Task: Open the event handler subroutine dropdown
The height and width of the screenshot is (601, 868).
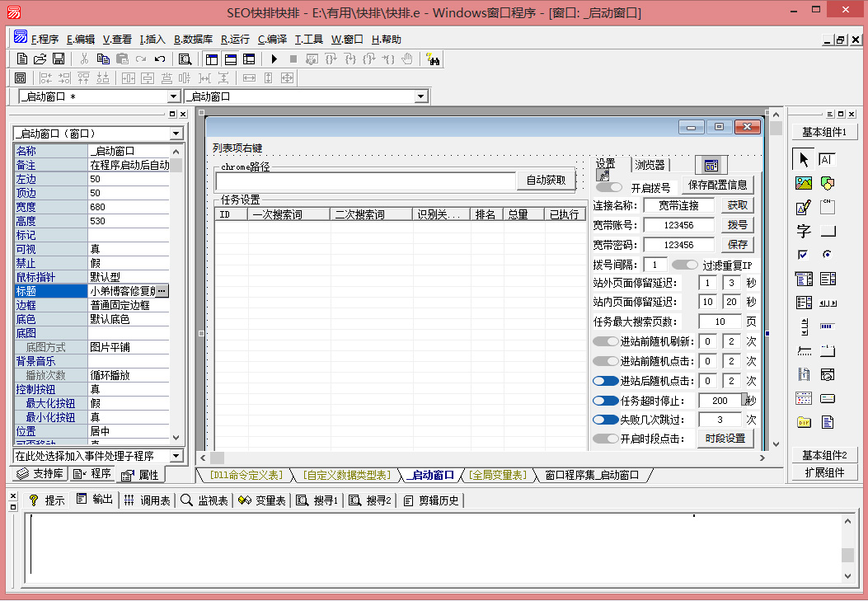Action: click(176, 455)
